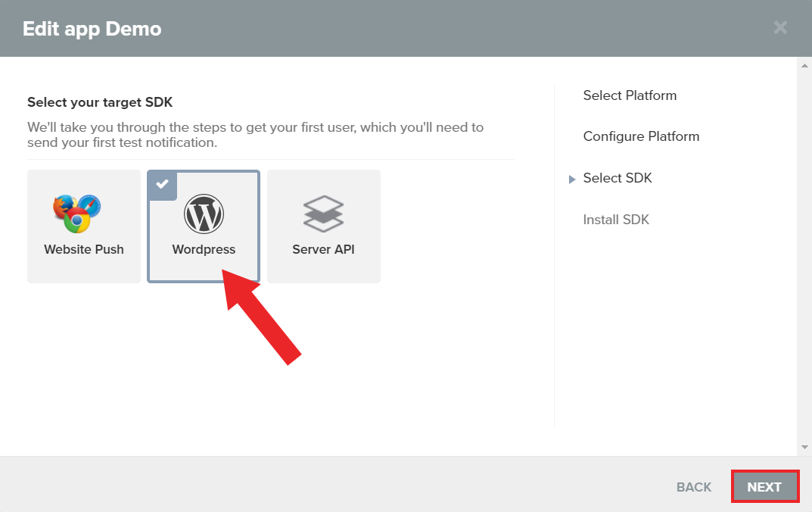Go to the Configure Platform step
The height and width of the screenshot is (512, 812).
click(641, 136)
